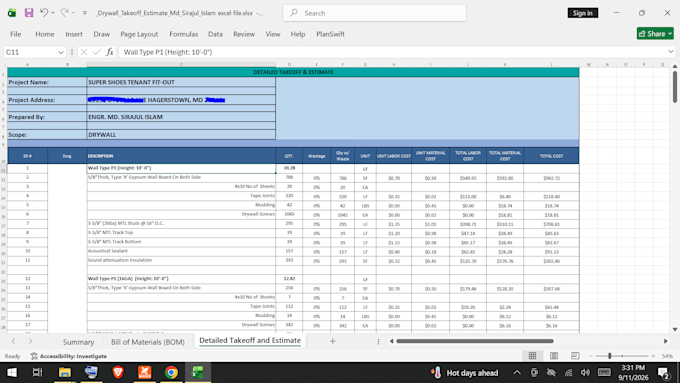Switch to the Home ribbon tab

45,34
